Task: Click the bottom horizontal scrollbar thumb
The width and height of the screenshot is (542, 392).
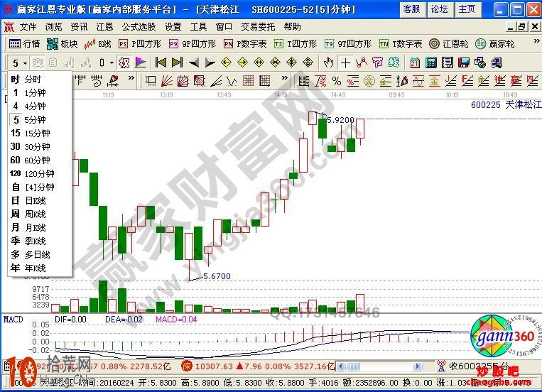Action: pos(353,366)
